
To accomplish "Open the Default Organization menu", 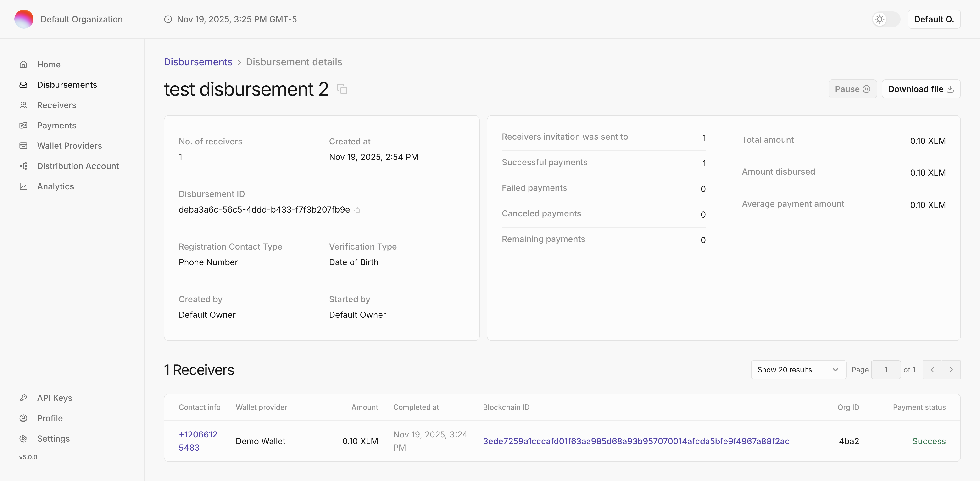I will click(68, 19).
